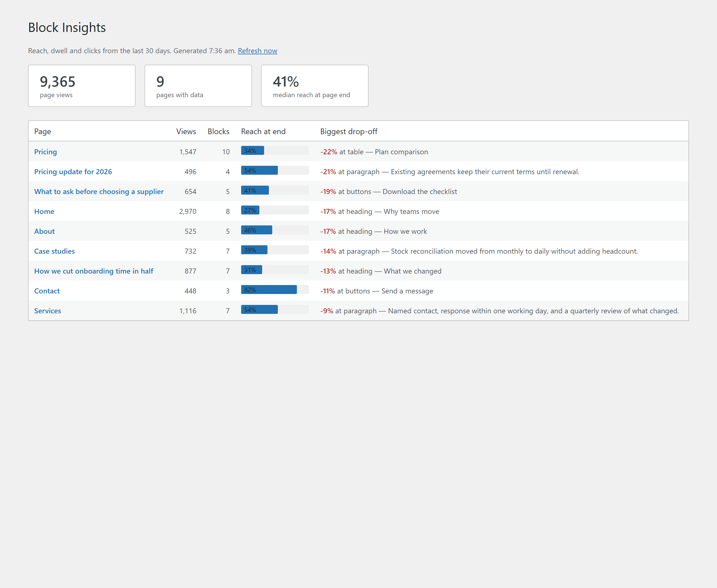Viewport: 717px width, 588px height.
Task: Click the -11% Send a message drop-off
Action: (377, 291)
